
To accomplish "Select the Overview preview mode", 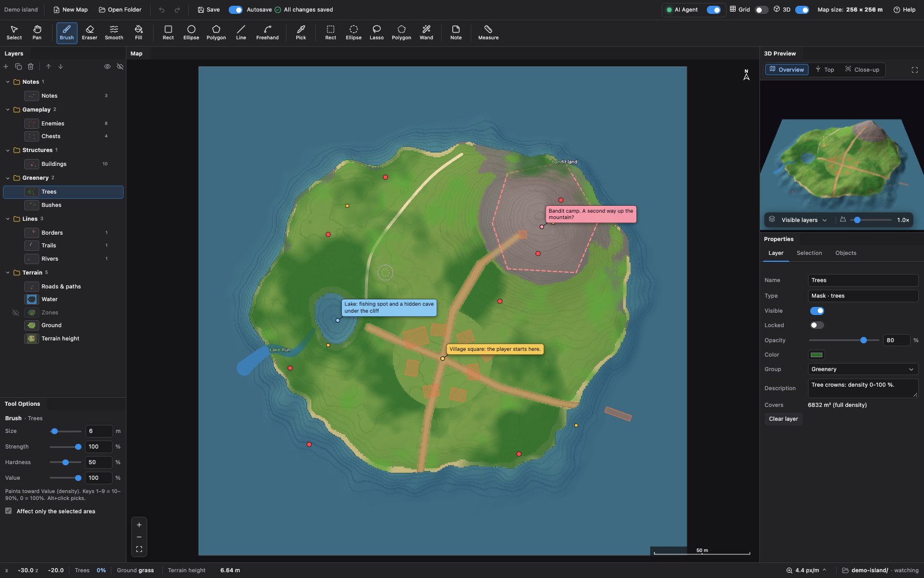I will (787, 70).
